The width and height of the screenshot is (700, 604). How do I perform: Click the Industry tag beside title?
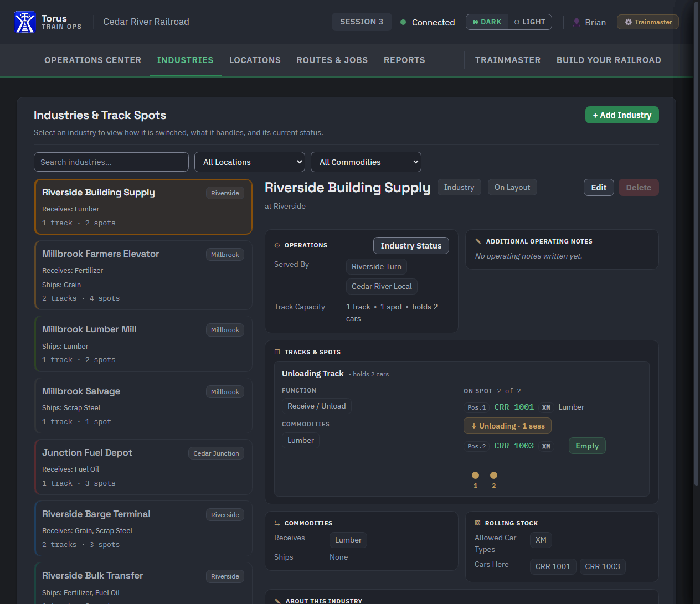(x=459, y=187)
